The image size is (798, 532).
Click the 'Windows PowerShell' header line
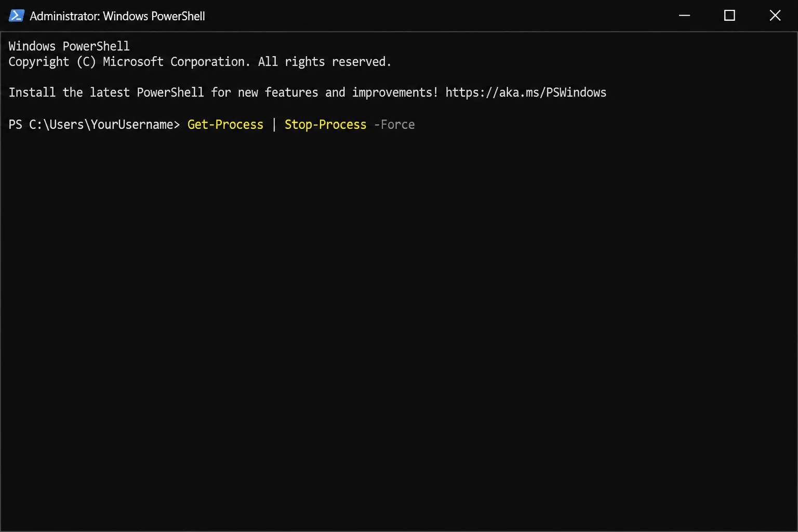(69, 46)
